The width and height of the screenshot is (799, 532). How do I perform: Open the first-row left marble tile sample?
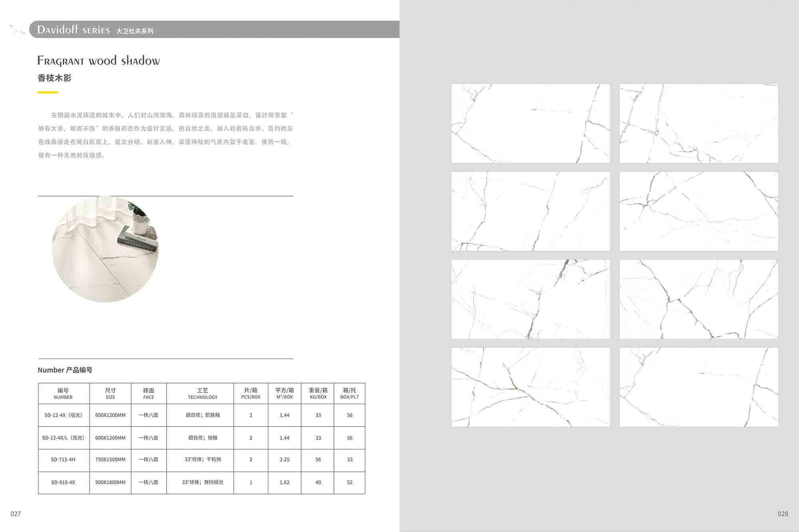pos(531,123)
